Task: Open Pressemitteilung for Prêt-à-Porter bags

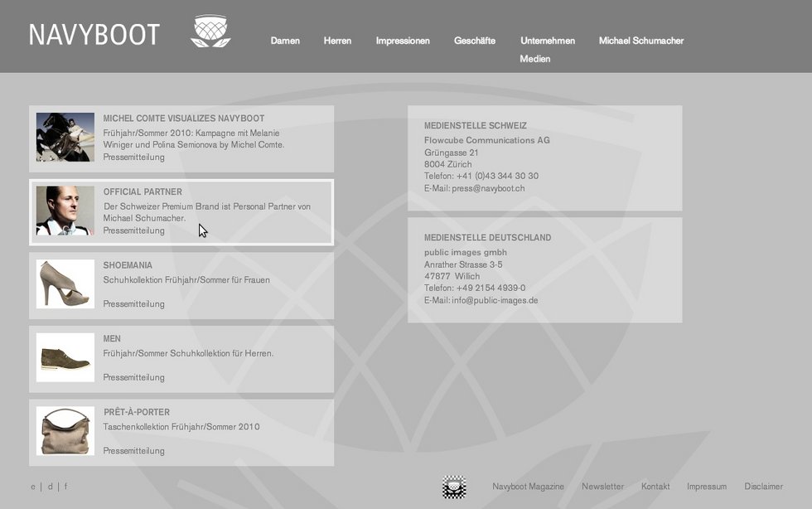Action: tap(133, 451)
